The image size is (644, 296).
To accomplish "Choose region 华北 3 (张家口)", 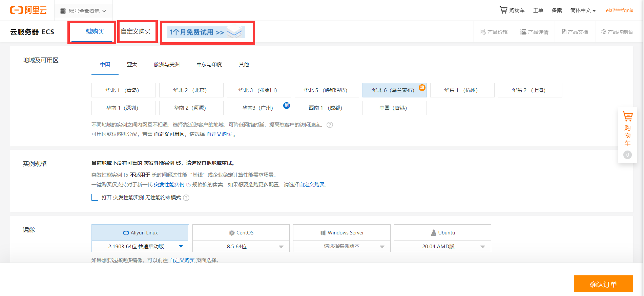I will (x=259, y=90).
